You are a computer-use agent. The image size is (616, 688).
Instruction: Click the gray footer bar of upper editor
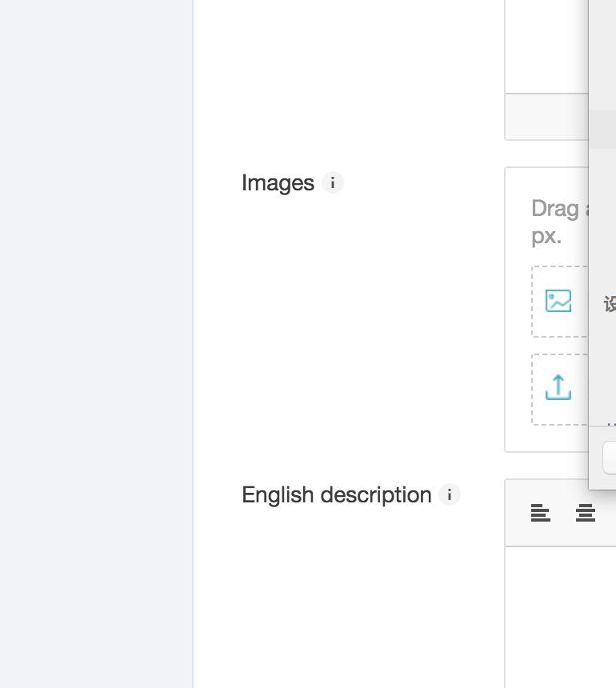(x=546, y=117)
